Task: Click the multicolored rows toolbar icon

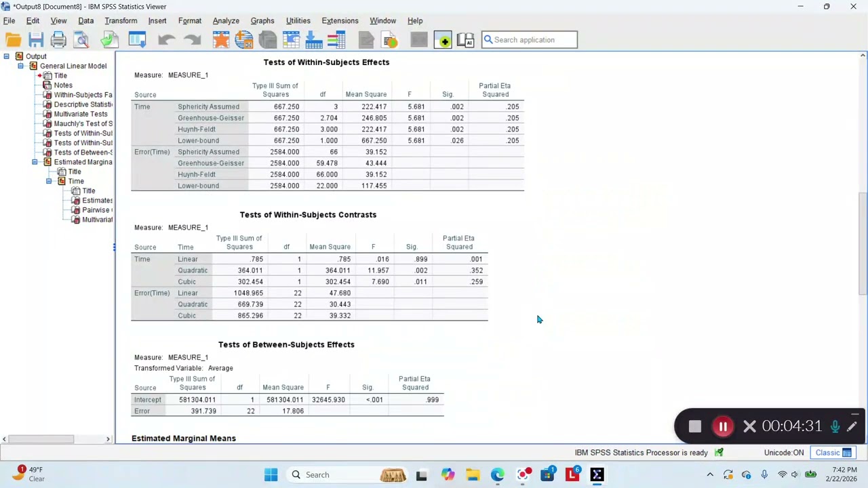Action: click(337, 40)
